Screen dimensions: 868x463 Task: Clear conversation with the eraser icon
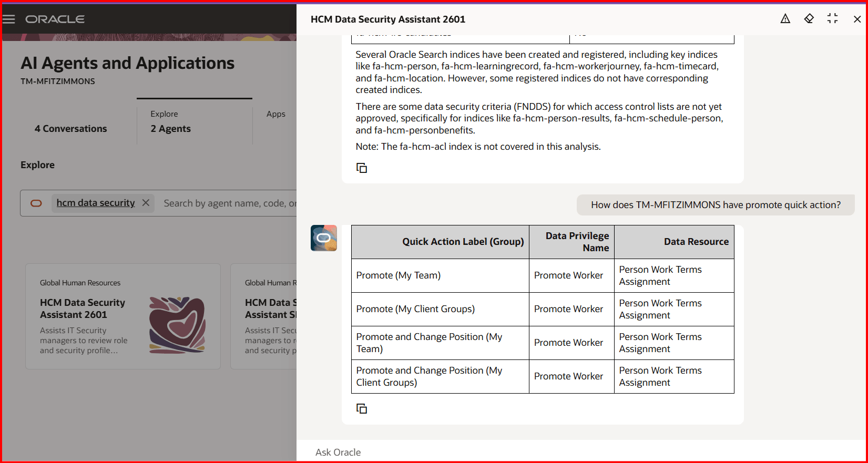pos(809,19)
